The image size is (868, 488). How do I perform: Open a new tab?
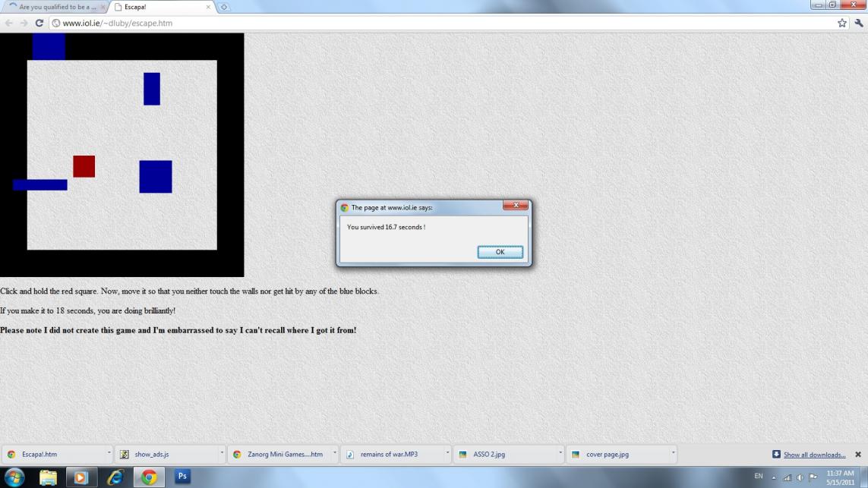pyautogui.click(x=223, y=7)
